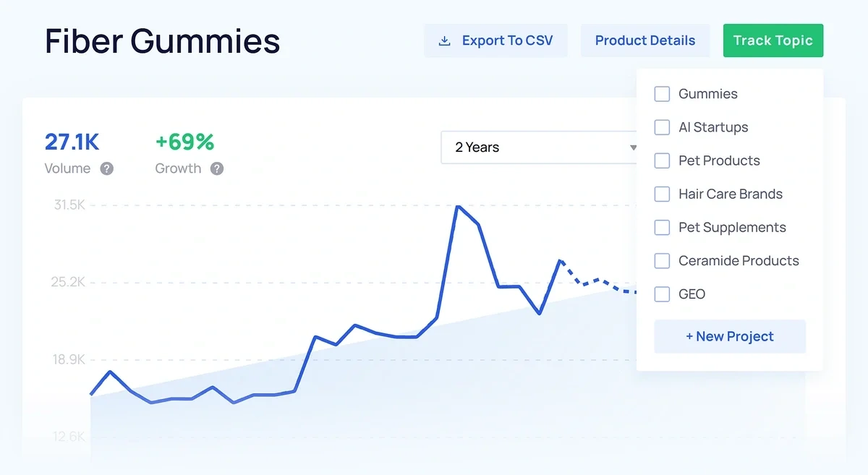Screen dimensions: 868x475
Task: Click the Fiber Gummies page title
Action: click(161, 41)
